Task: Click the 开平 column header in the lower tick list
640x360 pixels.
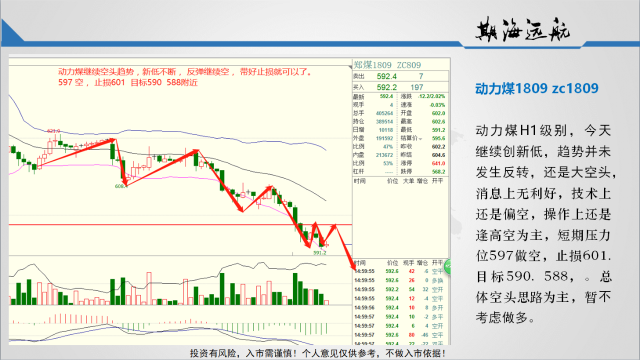Action: click(438, 263)
